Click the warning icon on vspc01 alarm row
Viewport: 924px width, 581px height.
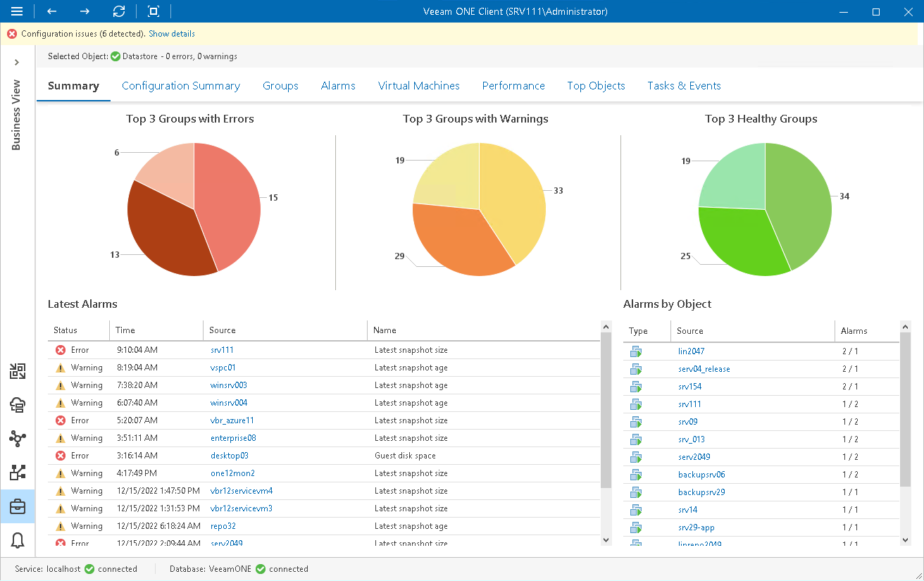[x=61, y=368]
